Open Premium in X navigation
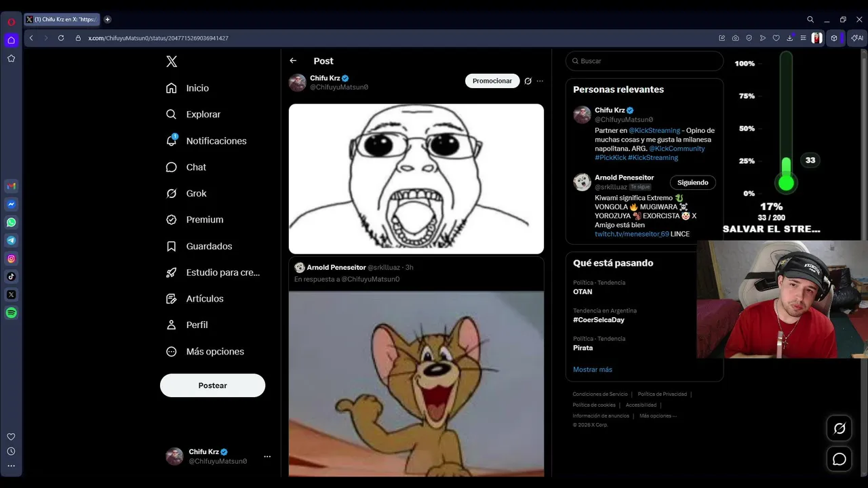 (195, 220)
